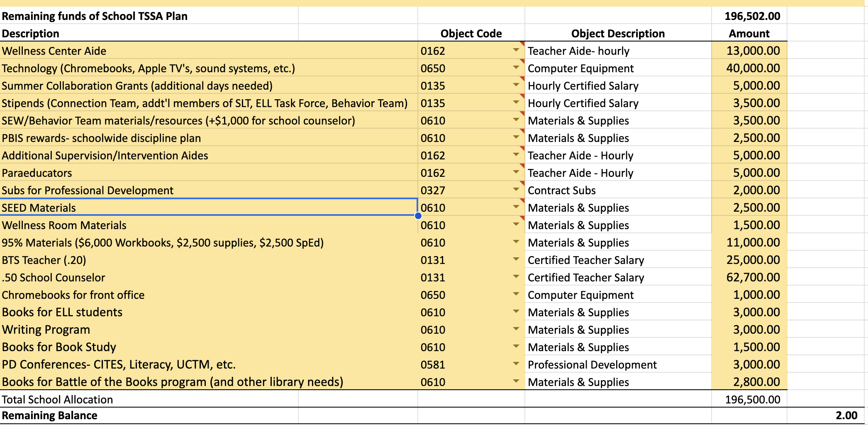The image size is (868, 425).
Task: Open the 0327 dropdown on the Subs row
Action: (x=516, y=190)
